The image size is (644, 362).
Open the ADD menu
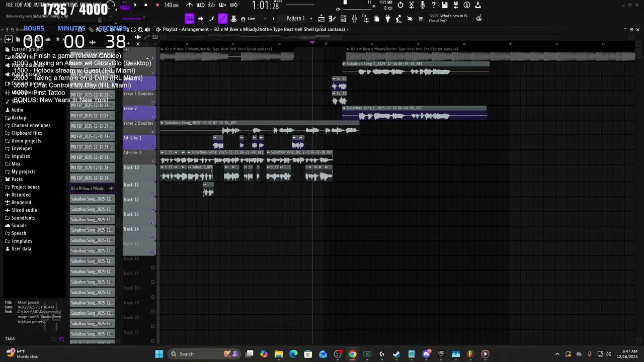[28, 5]
